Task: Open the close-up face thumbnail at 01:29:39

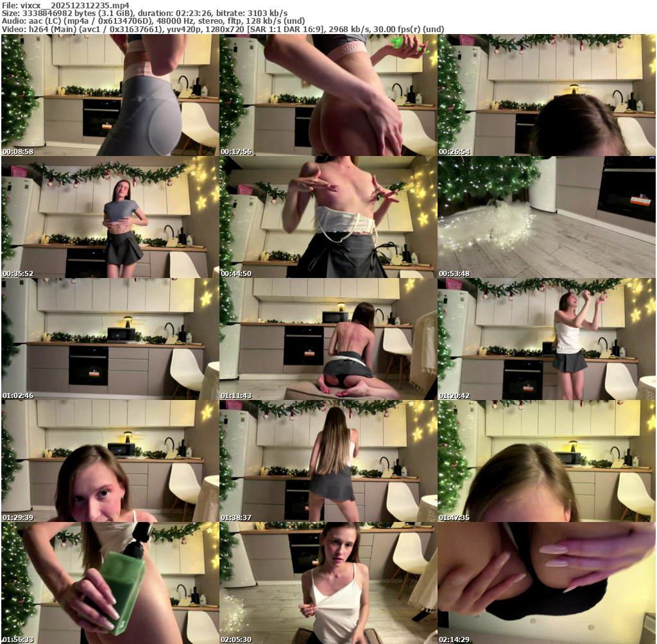Action: [110, 461]
